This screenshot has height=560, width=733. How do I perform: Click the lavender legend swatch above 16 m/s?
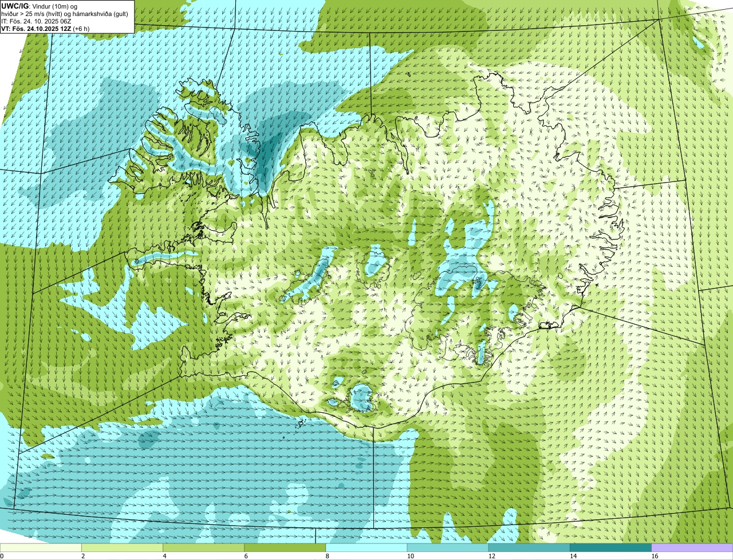(692, 547)
